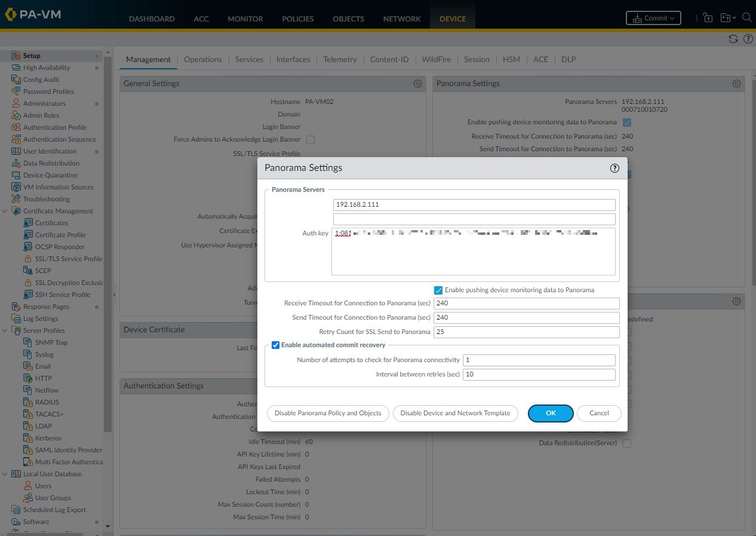Open the Telemetry tab
The height and width of the screenshot is (536, 756).
pos(340,60)
